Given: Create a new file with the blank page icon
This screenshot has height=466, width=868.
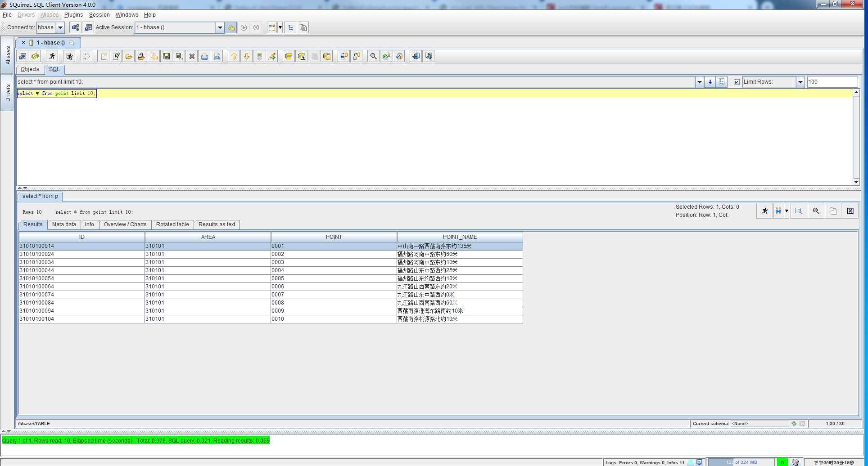Looking at the screenshot, I should click(104, 56).
